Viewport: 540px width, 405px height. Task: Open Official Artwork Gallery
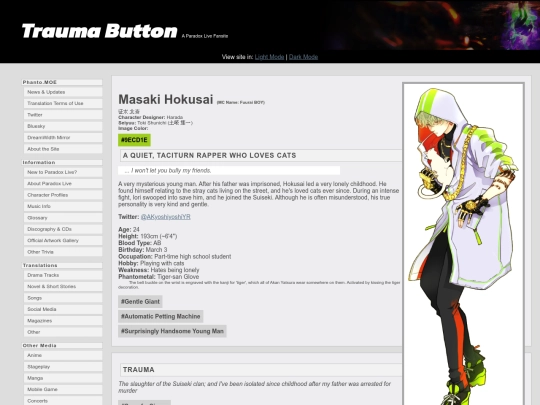(x=63, y=240)
